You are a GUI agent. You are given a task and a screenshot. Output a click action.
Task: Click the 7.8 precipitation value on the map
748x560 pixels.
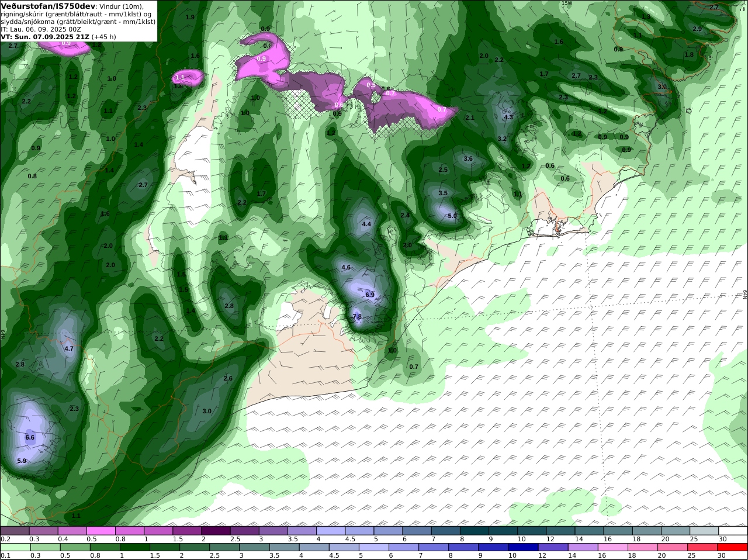(x=357, y=317)
